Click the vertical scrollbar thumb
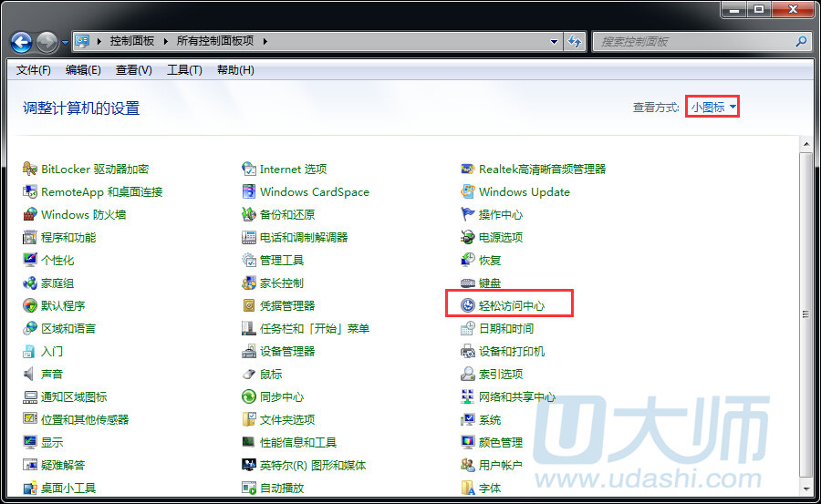 tap(805, 314)
